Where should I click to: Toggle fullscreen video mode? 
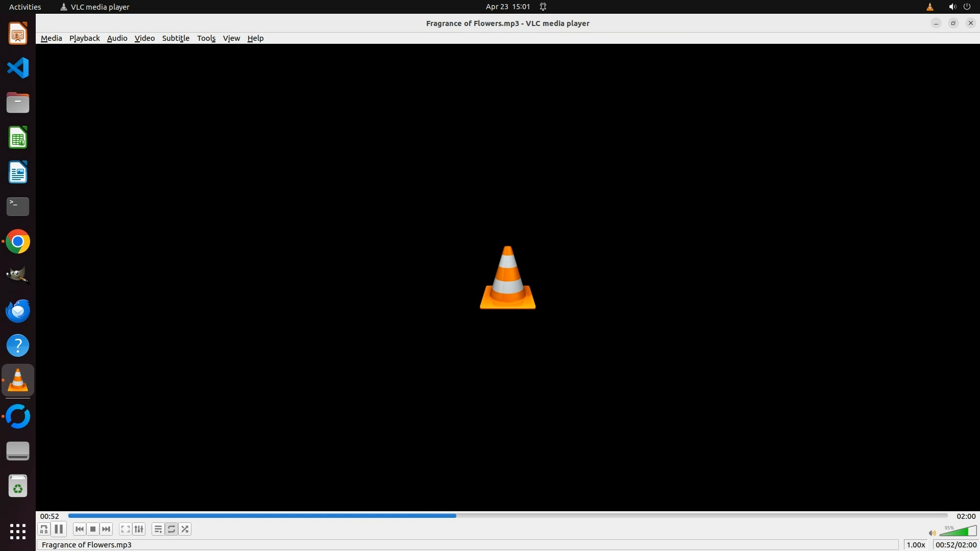pyautogui.click(x=125, y=529)
